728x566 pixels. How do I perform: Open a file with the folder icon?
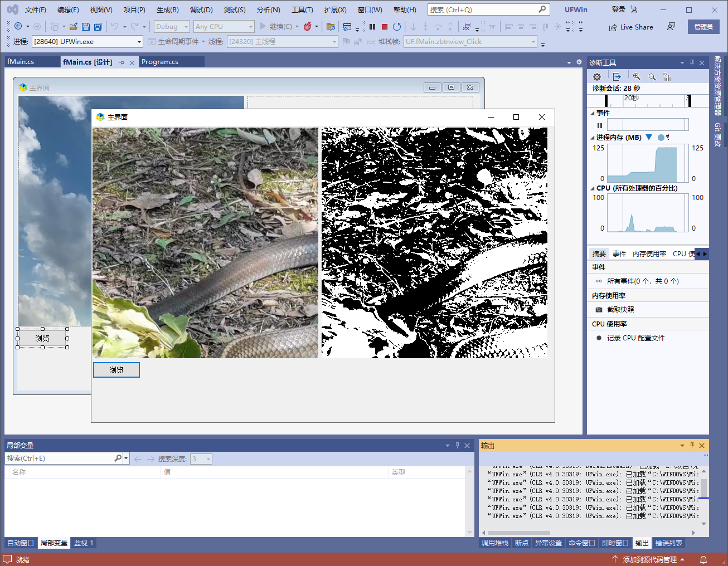[73, 27]
